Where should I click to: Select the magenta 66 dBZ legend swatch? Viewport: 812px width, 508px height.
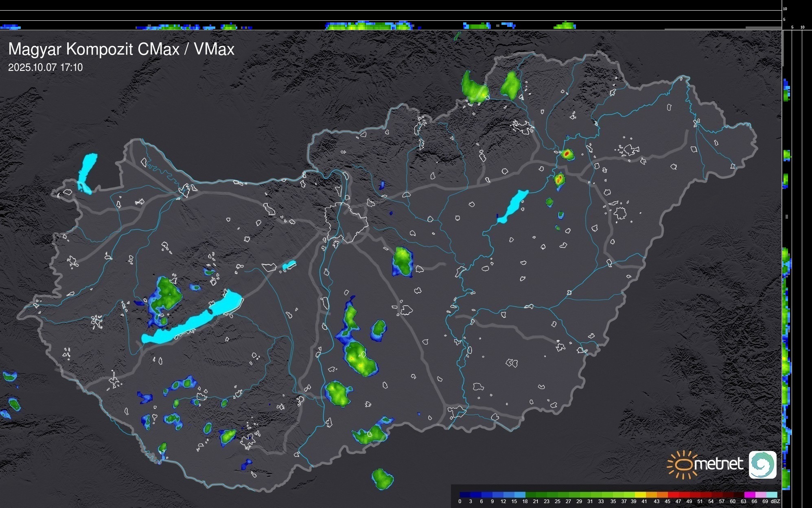point(750,495)
